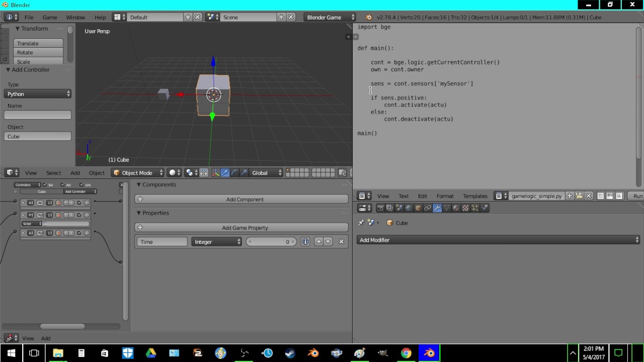Screen dimensions: 644x362
Task: Select the scale manipulator icon
Action: (244, 173)
